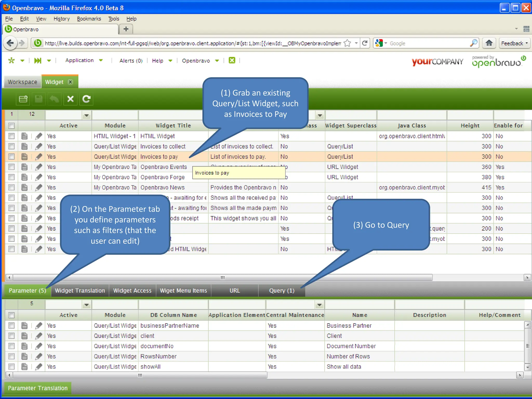Screen dimensions: 532x399
Task: Open form view for Openbravo News row
Action: 24,188
